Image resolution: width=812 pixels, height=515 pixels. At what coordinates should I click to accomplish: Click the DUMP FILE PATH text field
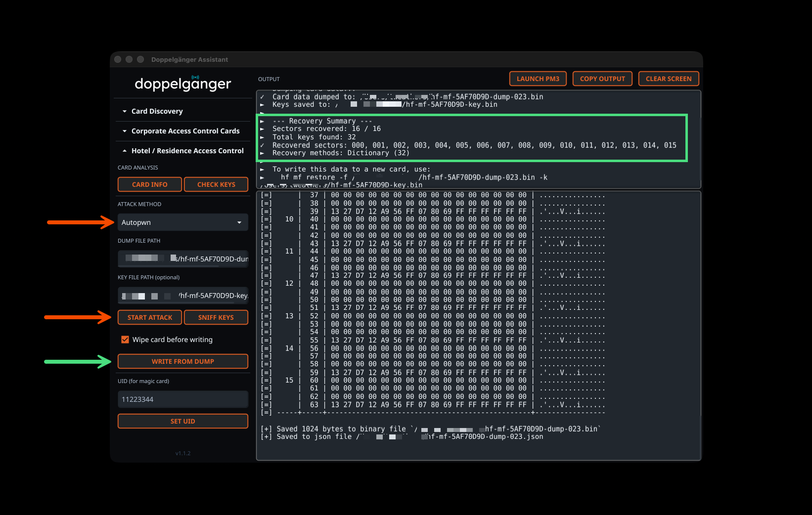pyautogui.click(x=182, y=258)
